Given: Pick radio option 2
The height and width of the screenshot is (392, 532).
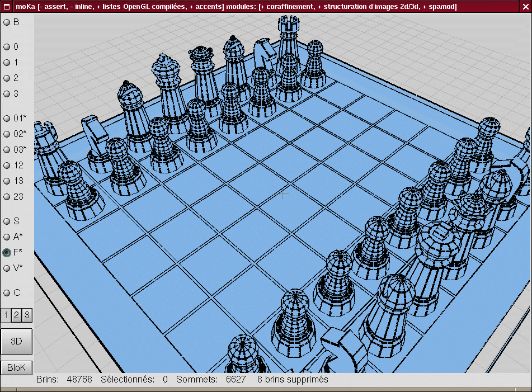Looking at the screenshot, I should [x=7, y=78].
